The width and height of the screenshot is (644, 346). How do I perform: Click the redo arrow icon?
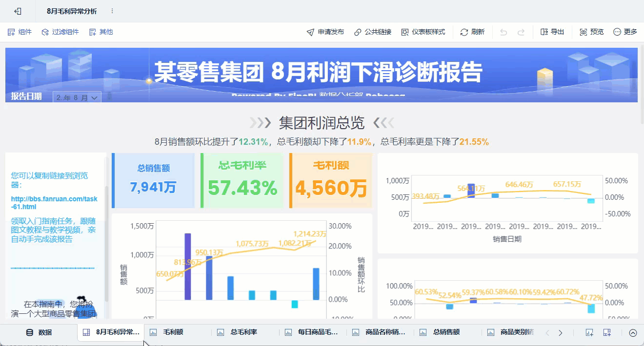tap(521, 32)
